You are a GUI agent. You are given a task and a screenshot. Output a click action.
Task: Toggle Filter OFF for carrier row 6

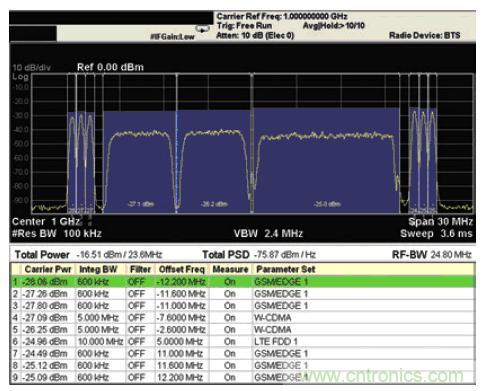(x=136, y=342)
